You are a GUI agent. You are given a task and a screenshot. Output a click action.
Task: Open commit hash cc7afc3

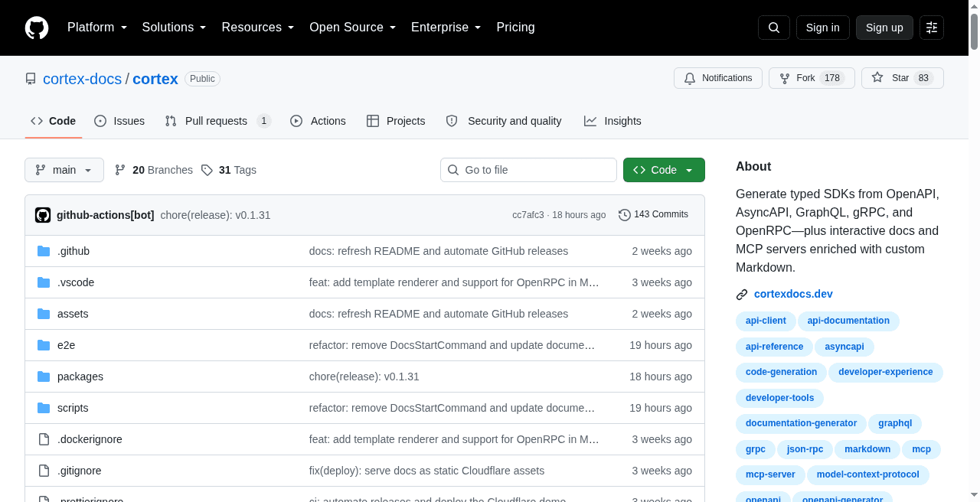(528, 215)
